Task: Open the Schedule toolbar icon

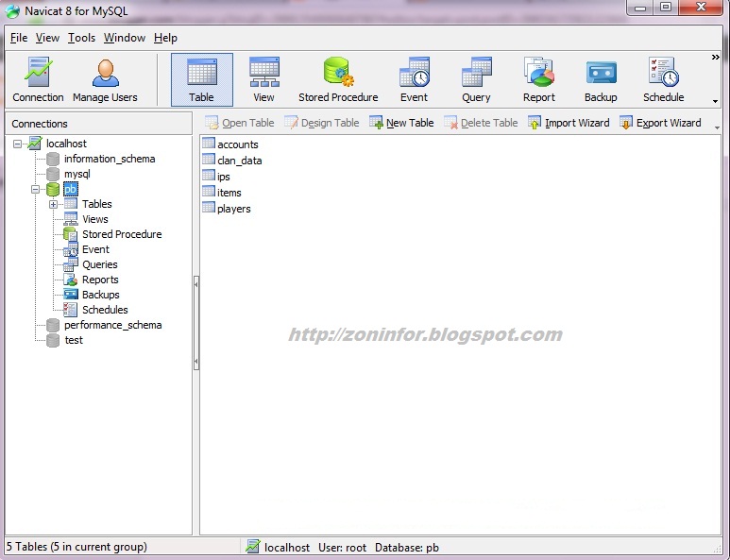Action: pos(664,79)
